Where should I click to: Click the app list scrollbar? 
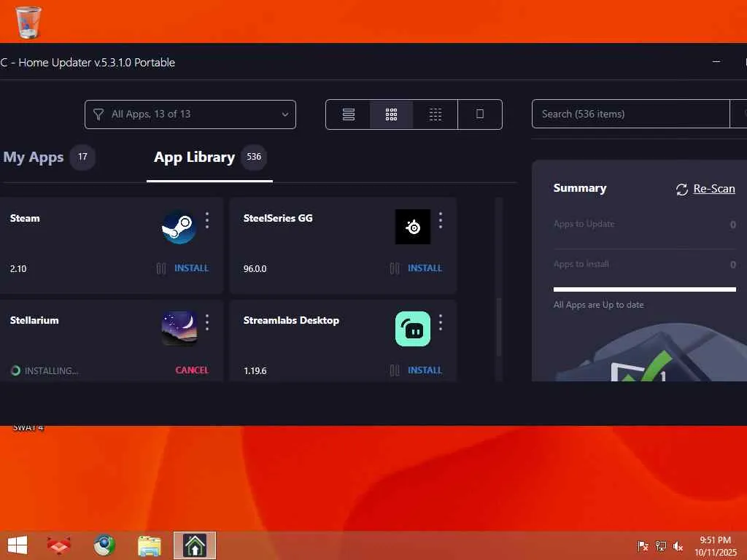pos(499,327)
